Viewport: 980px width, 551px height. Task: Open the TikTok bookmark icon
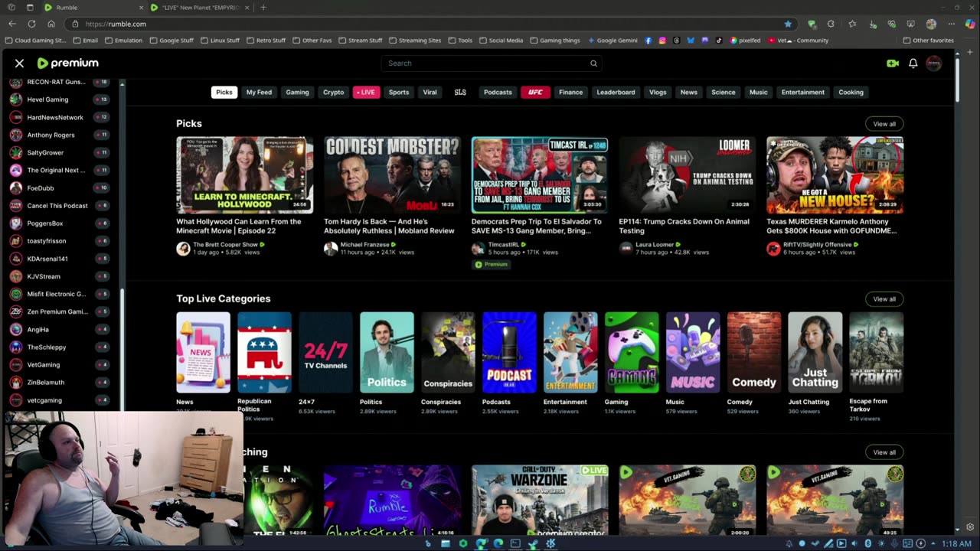point(719,41)
